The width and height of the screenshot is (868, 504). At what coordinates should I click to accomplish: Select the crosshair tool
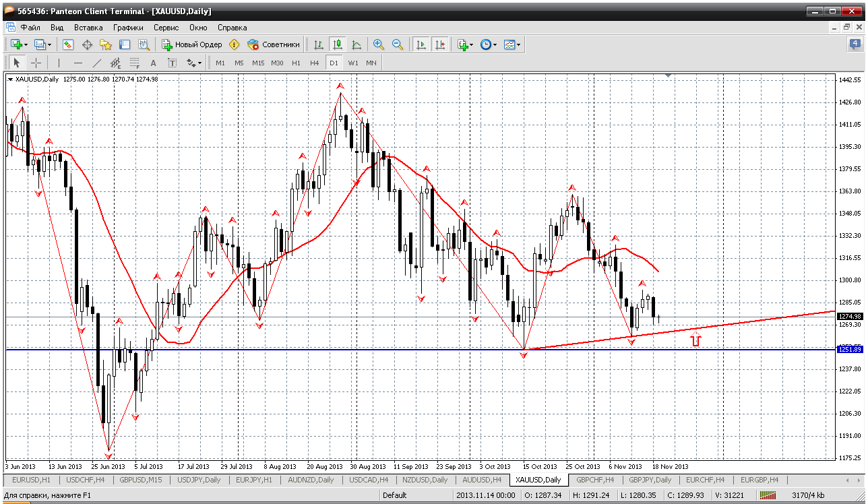[x=36, y=63]
